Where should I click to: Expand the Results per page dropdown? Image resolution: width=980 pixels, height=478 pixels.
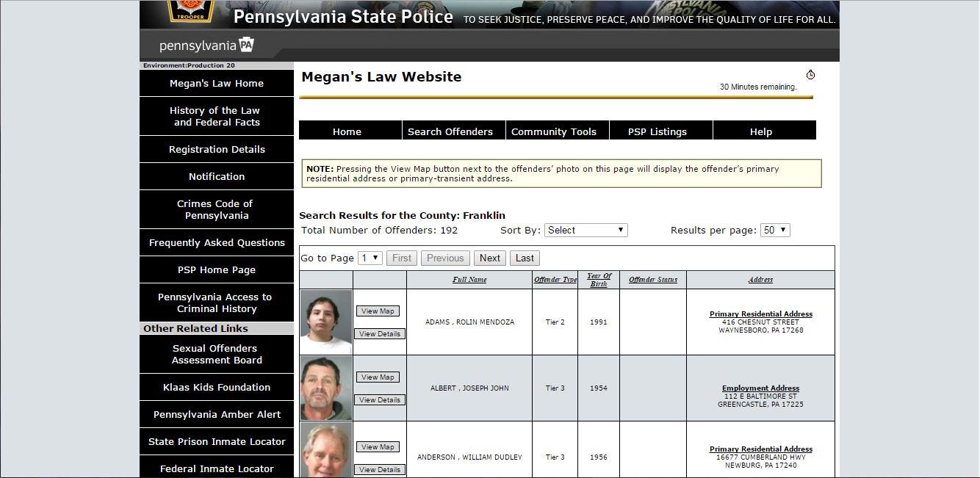pos(774,230)
